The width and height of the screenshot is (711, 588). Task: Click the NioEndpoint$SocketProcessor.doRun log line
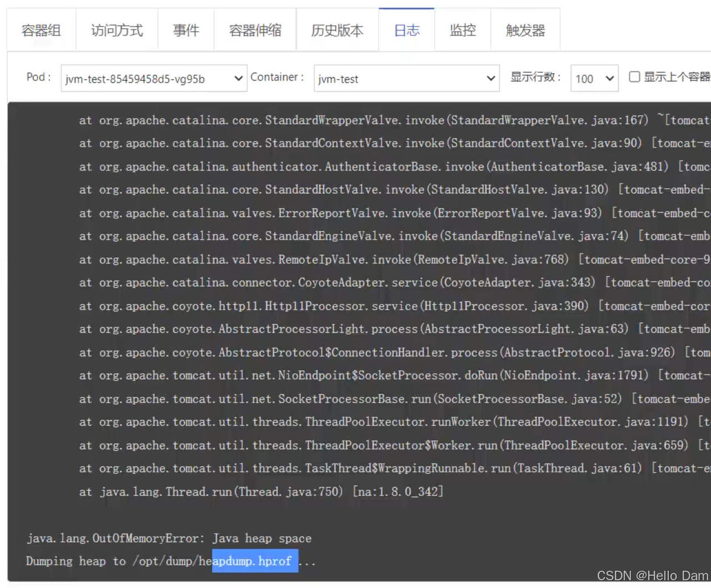coord(395,375)
